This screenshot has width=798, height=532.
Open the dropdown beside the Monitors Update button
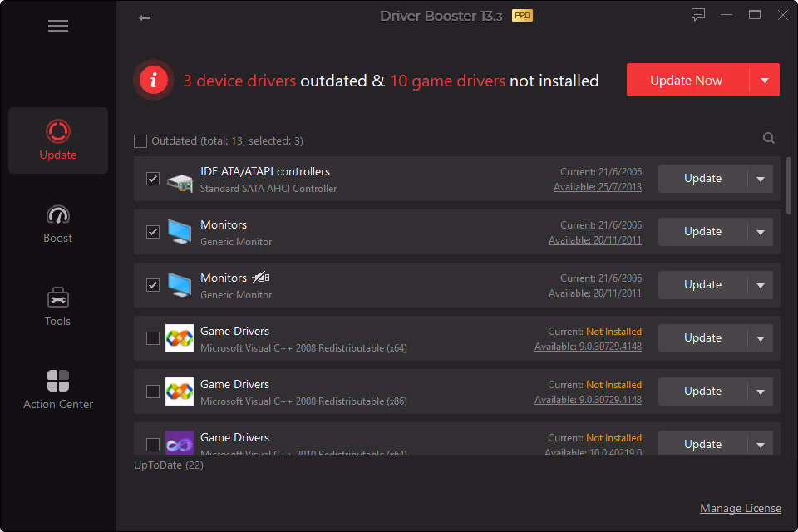(761, 232)
